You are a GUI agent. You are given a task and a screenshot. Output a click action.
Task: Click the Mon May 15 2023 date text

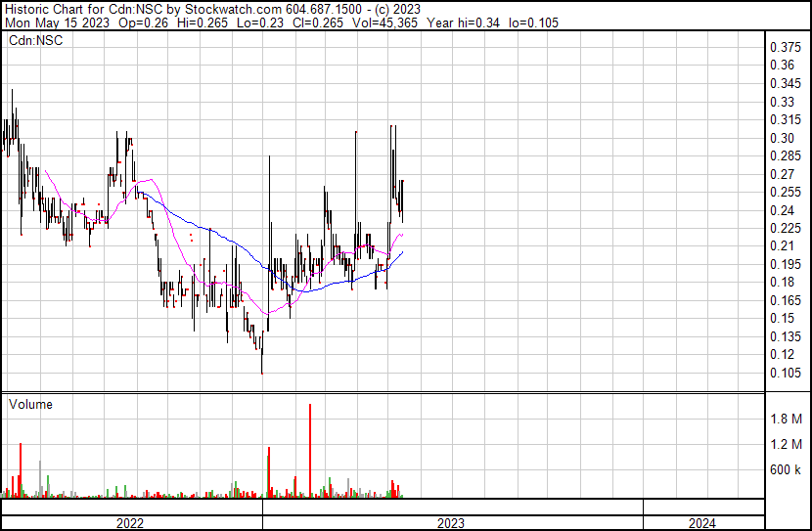click(48, 22)
